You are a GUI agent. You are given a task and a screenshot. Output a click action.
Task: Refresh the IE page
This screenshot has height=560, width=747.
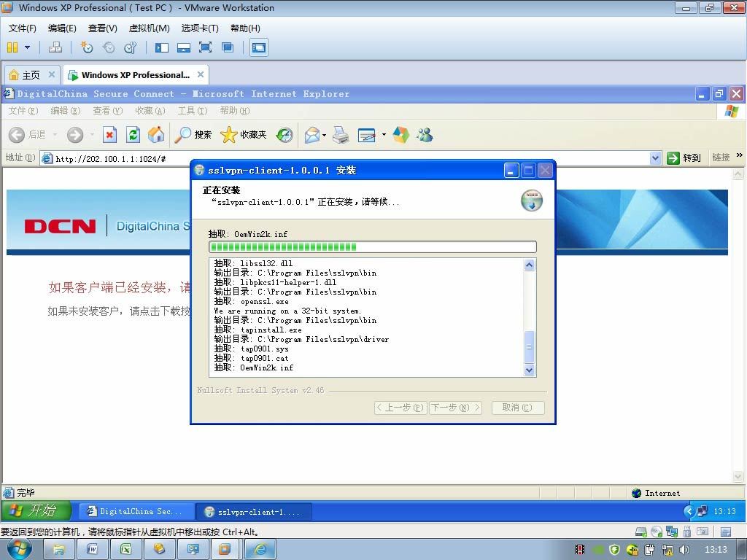point(133,135)
